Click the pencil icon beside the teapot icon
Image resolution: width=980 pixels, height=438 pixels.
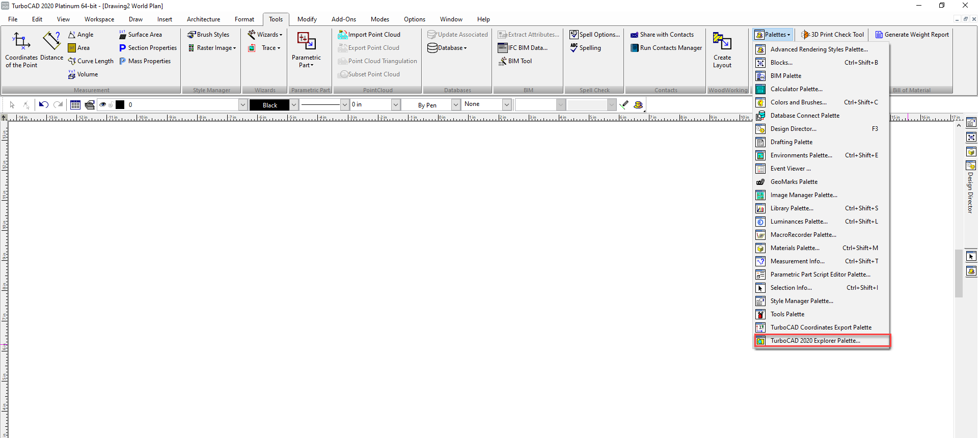coord(624,105)
